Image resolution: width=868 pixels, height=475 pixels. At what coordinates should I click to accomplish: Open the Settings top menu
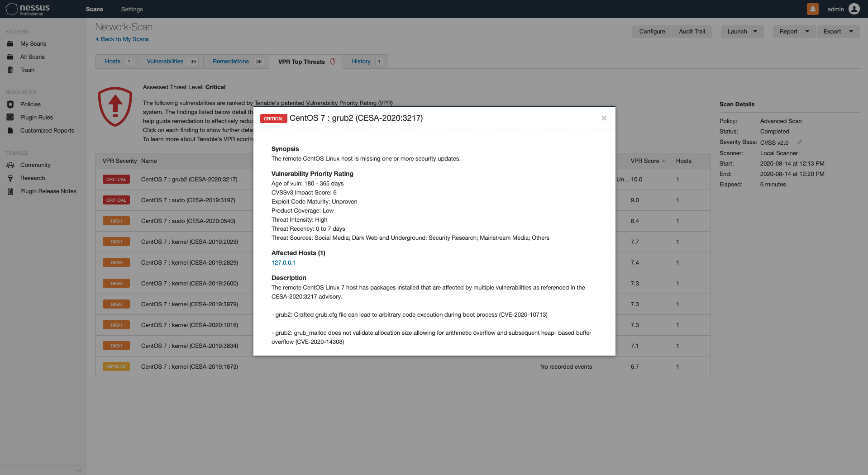tap(132, 9)
